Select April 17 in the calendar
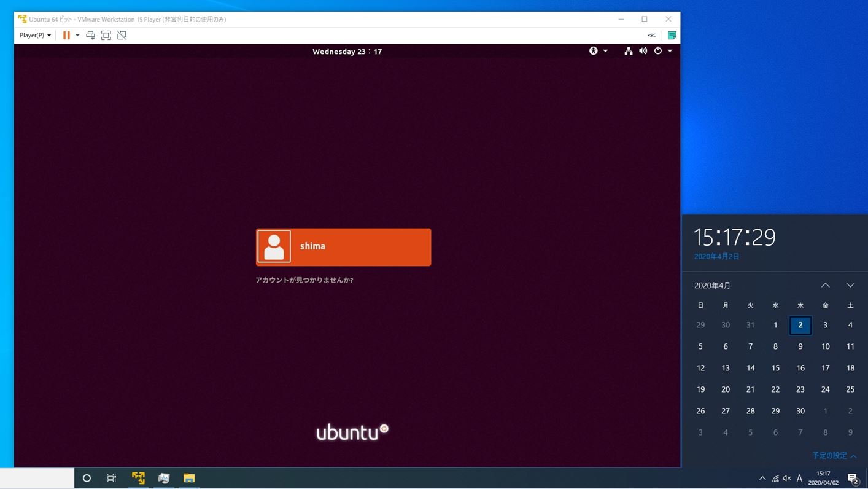This screenshot has height=489, width=868. [x=826, y=368]
